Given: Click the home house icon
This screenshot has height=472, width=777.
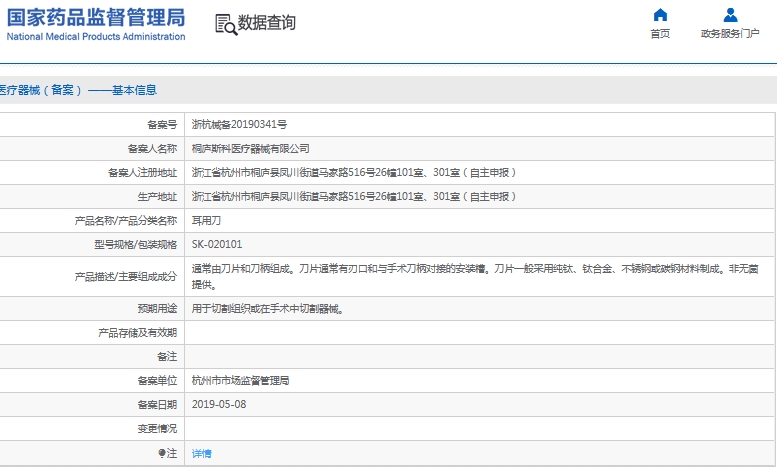Looking at the screenshot, I should [x=660, y=15].
